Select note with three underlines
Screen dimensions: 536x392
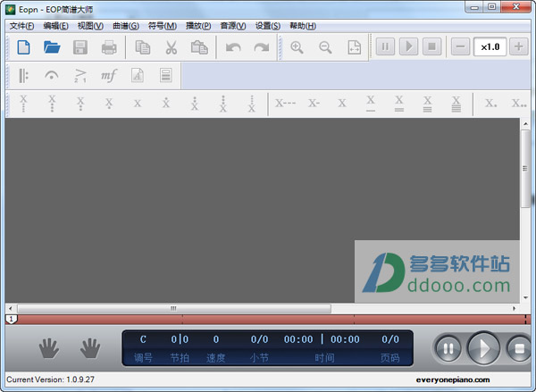(x=427, y=104)
